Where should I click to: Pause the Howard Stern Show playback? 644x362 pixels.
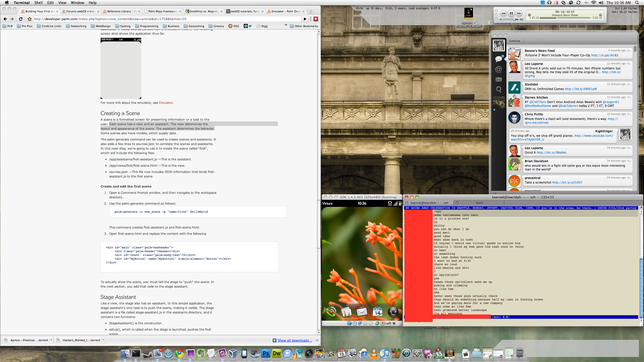[x=511, y=13]
